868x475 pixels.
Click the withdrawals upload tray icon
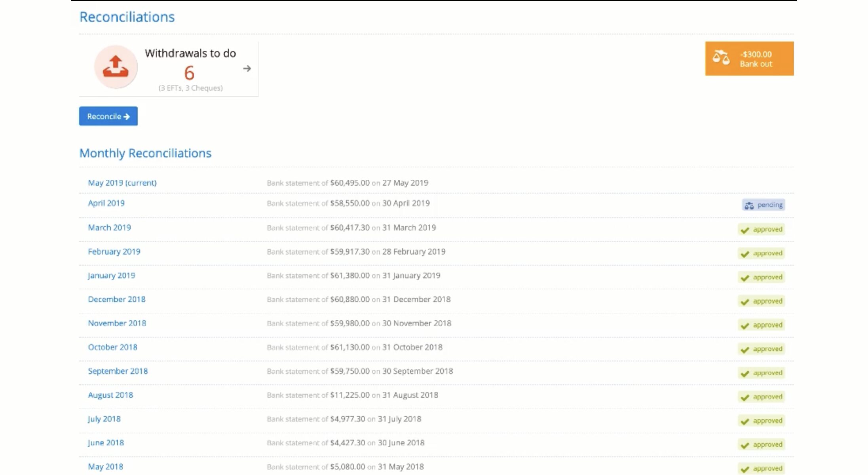[116, 66]
